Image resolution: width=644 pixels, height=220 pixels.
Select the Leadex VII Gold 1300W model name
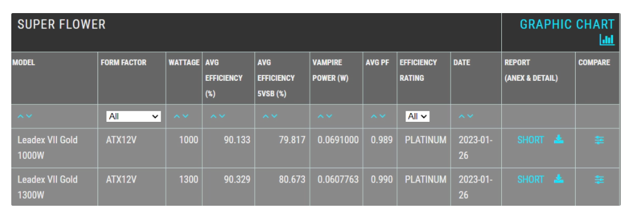click(48, 187)
